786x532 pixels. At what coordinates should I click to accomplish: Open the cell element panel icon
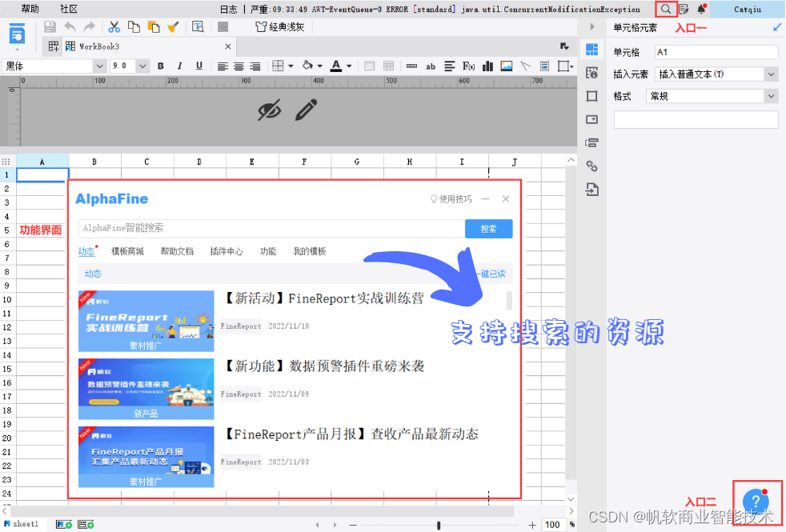592,50
